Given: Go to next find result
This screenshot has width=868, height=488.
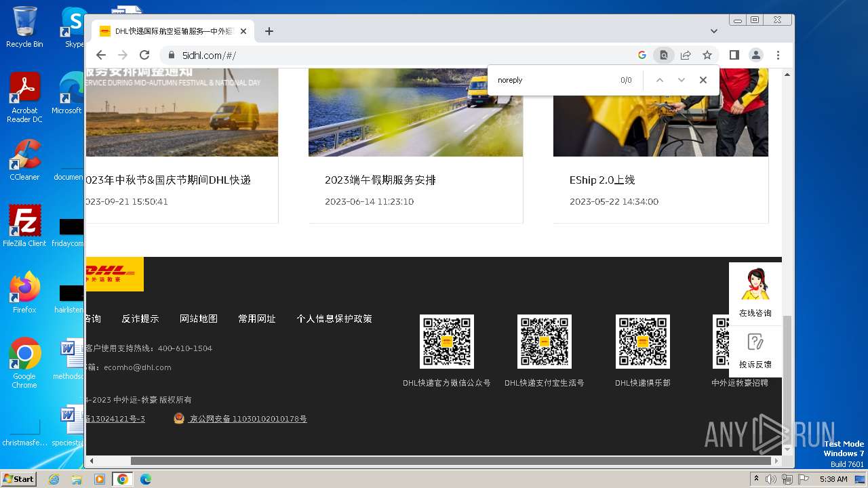Looking at the screenshot, I should coord(682,80).
